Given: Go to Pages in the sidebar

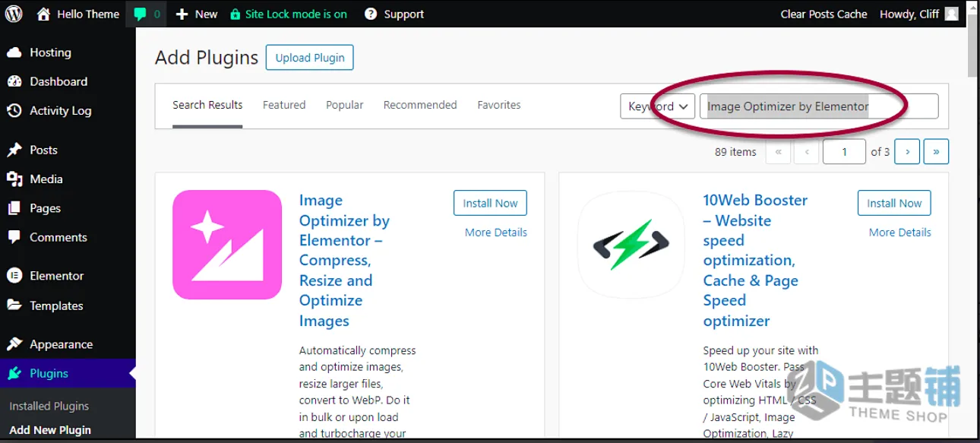Looking at the screenshot, I should point(45,208).
